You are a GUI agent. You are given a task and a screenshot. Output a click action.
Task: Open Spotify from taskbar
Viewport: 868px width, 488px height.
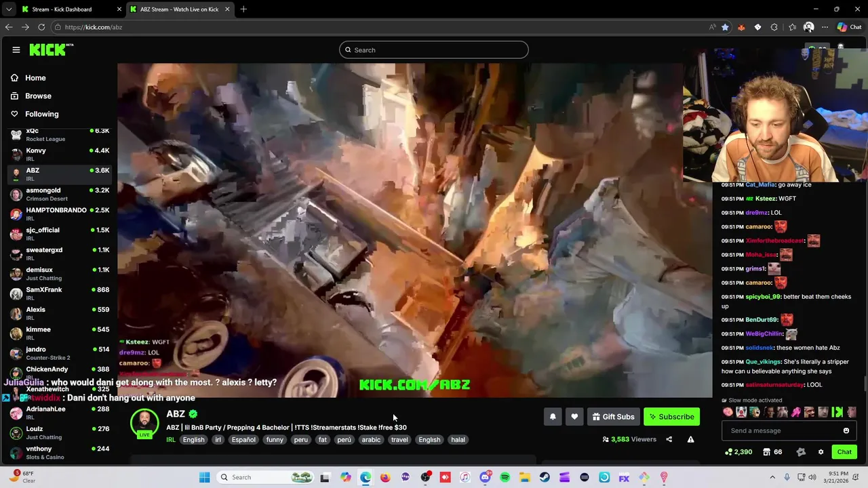point(505,477)
